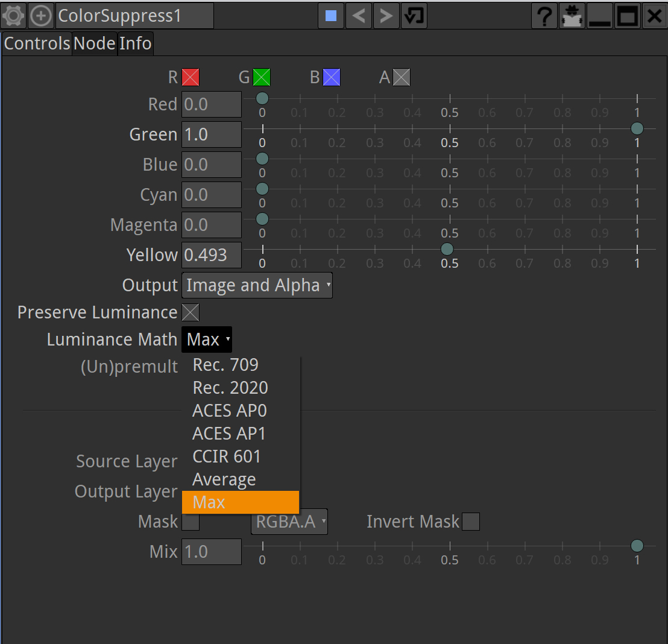Toggle the green G channel checkbox
This screenshot has width=668, height=644.
coord(262,77)
